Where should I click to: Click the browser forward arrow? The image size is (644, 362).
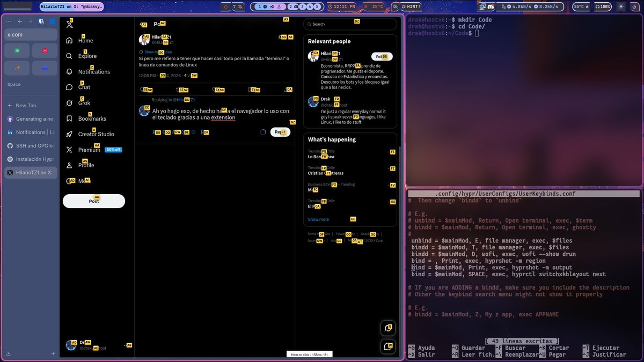(30, 21)
